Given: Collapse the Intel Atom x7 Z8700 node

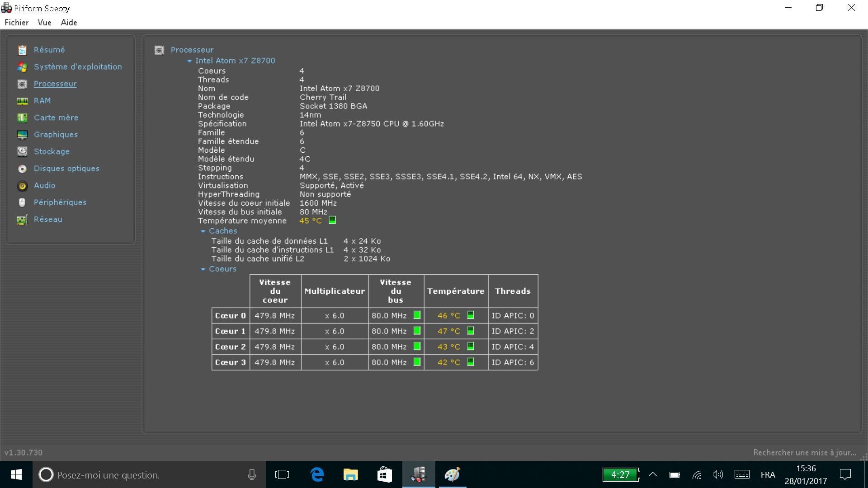Looking at the screenshot, I should 189,61.
